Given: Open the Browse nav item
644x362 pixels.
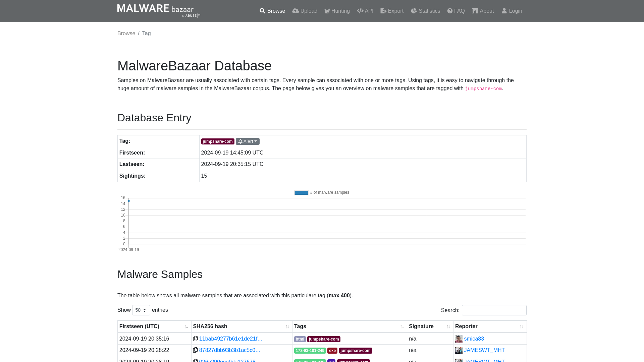Looking at the screenshot, I should point(272,11).
